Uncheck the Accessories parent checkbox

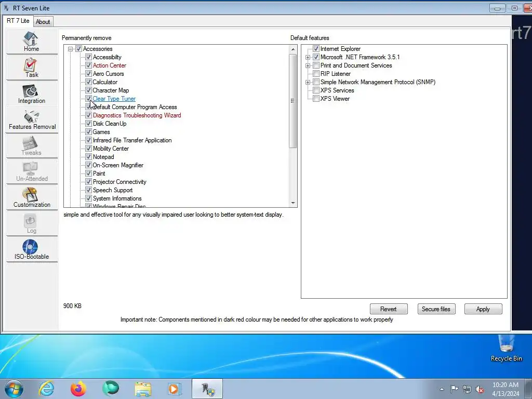pos(78,49)
